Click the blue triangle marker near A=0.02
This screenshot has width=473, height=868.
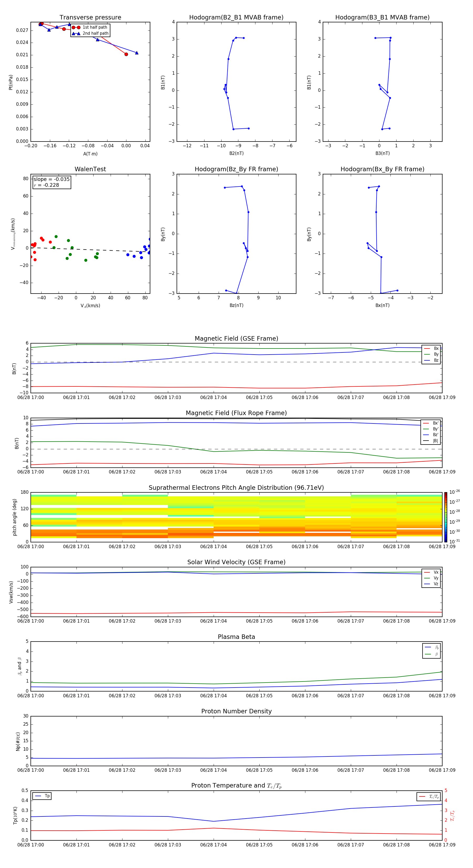coord(137,53)
